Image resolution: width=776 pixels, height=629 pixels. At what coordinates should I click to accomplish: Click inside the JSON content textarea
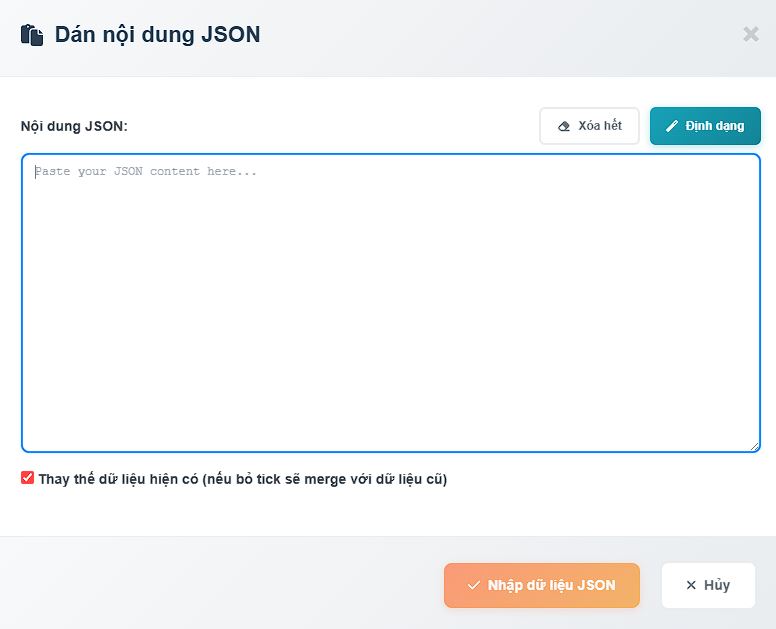point(390,303)
